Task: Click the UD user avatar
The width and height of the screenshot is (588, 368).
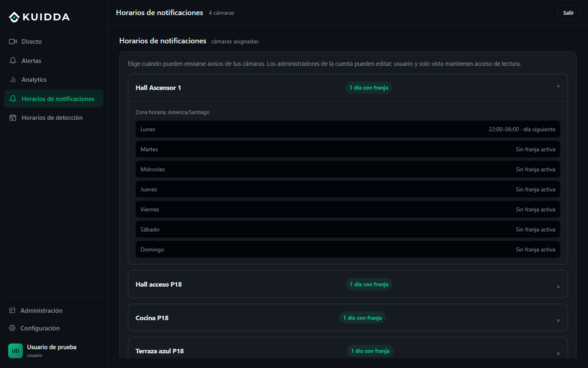Action: (16, 351)
